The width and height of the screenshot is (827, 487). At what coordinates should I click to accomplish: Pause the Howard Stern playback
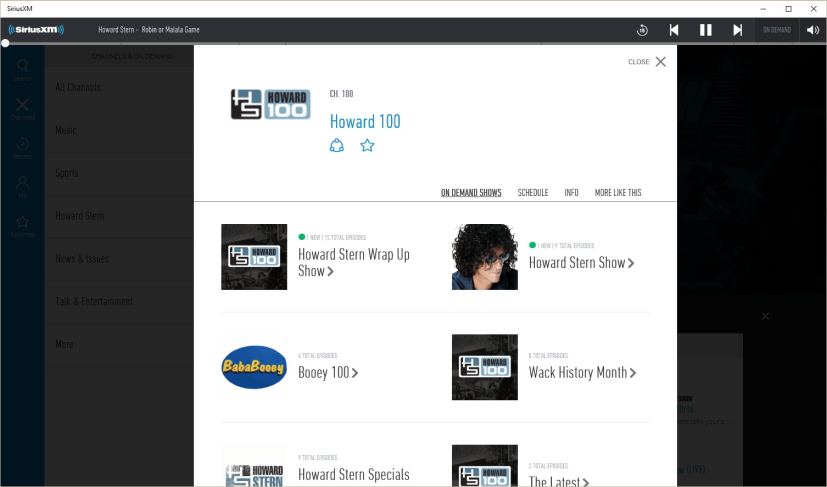(705, 30)
